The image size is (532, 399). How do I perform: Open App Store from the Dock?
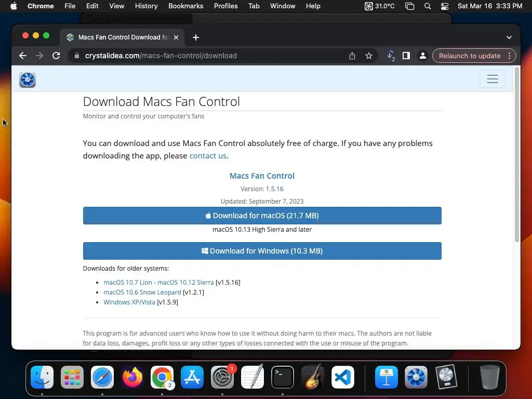192,377
